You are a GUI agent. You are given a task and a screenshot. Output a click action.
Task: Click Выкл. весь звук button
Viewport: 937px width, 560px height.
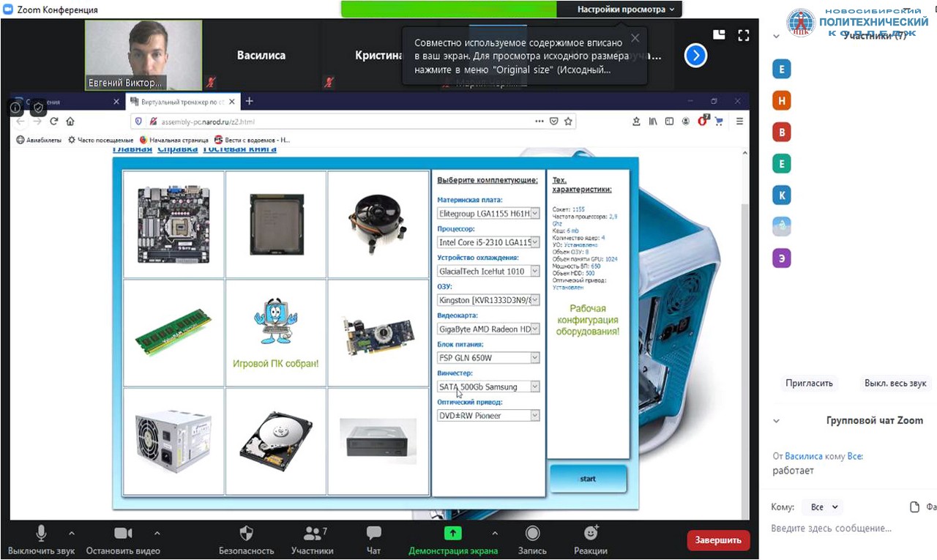895,384
